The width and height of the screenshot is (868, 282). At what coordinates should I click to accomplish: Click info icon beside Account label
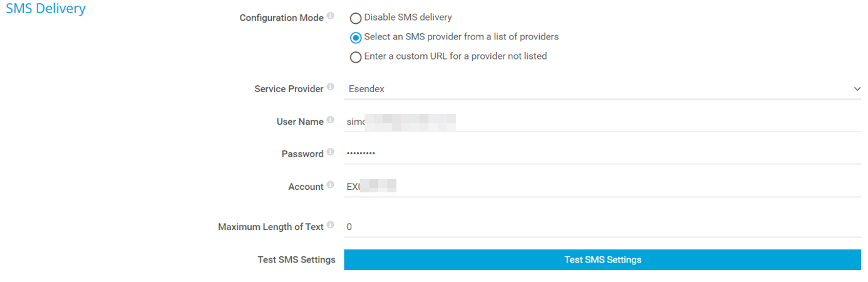(x=330, y=185)
